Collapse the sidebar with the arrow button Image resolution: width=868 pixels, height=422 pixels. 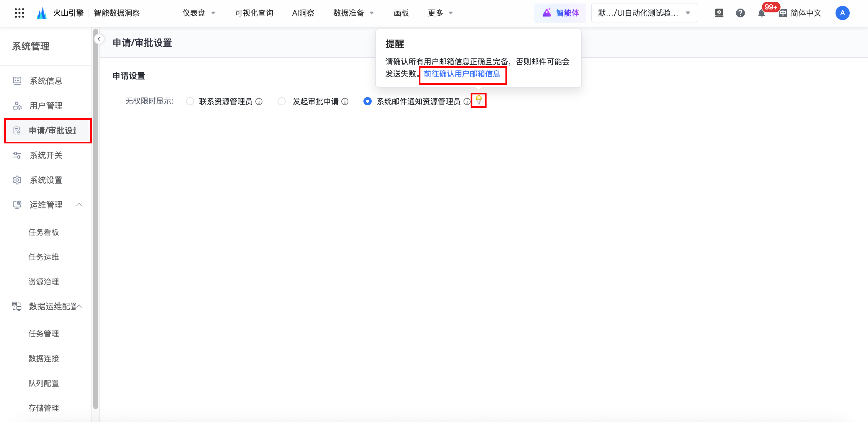click(x=99, y=40)
